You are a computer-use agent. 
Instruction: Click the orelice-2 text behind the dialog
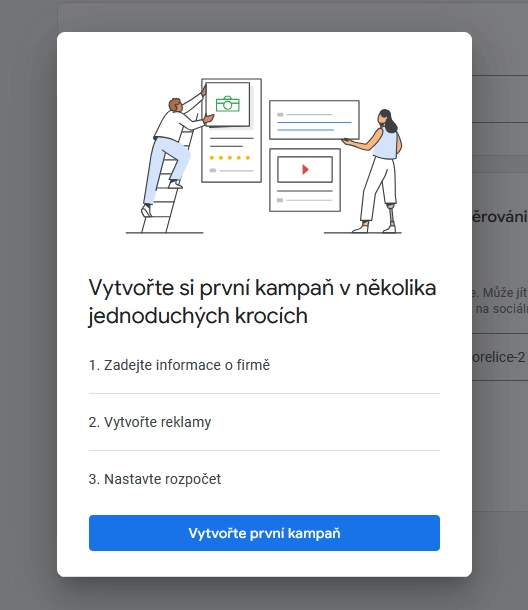tap(499, 357)
